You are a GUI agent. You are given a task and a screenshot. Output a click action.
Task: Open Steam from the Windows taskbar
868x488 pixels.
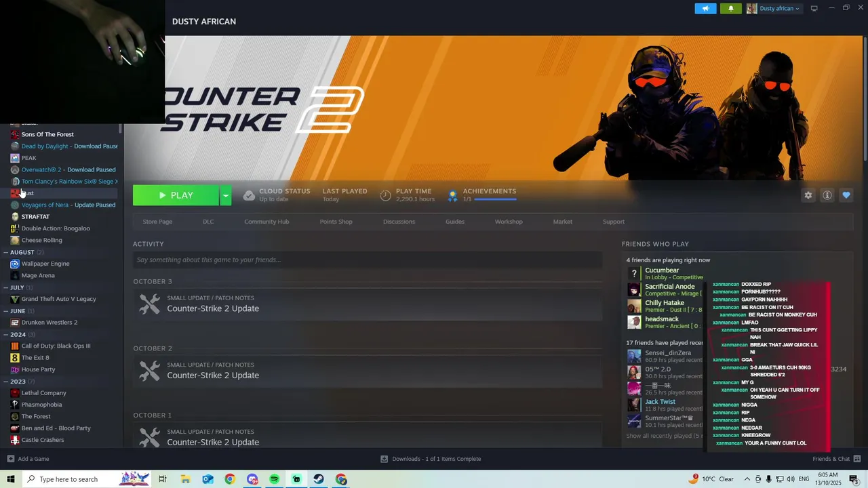tap(319, 479)
